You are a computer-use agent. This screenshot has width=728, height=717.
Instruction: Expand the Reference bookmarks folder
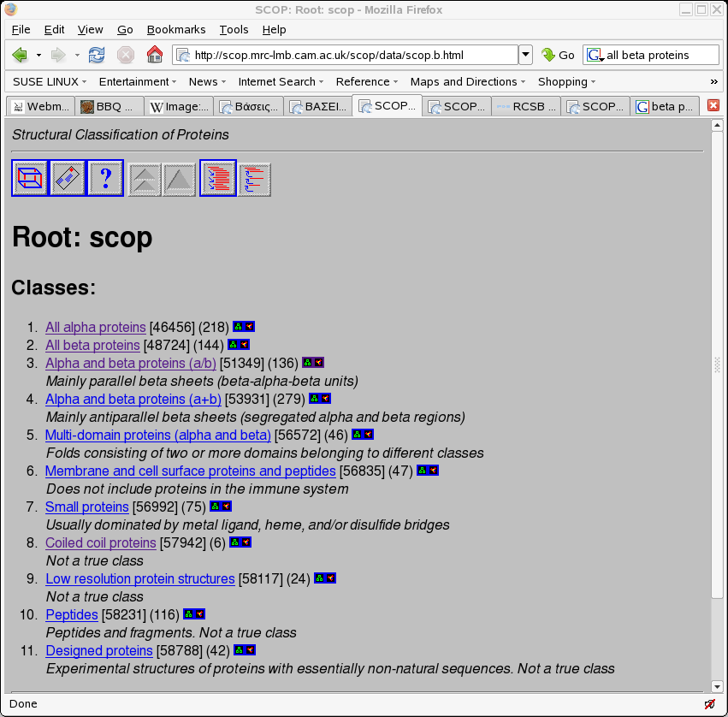[367, 82]
